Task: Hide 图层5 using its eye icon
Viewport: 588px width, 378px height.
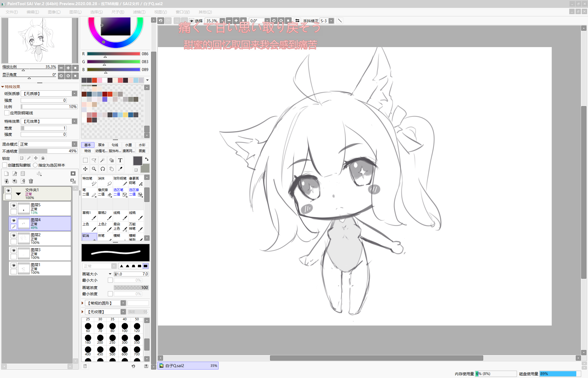Action: pyautogui.click(x=14, y=205)
